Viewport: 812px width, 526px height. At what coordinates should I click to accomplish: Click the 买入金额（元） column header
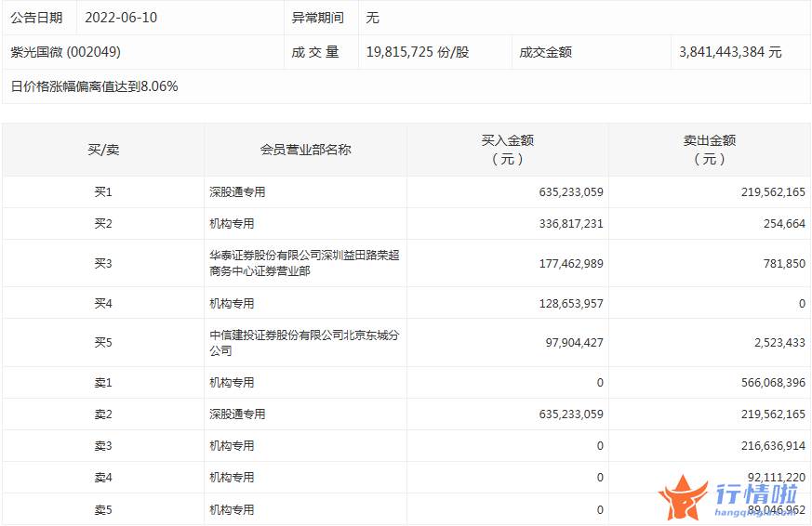click(x=508, y=150)
